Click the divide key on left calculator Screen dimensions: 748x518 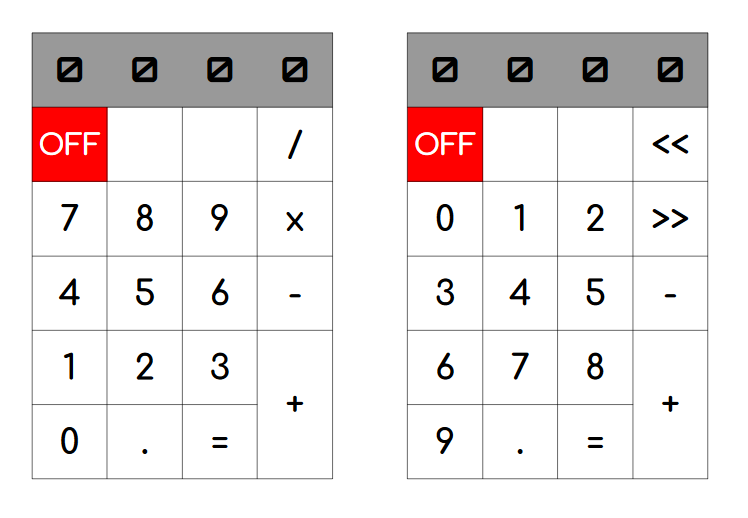[295, 145]
